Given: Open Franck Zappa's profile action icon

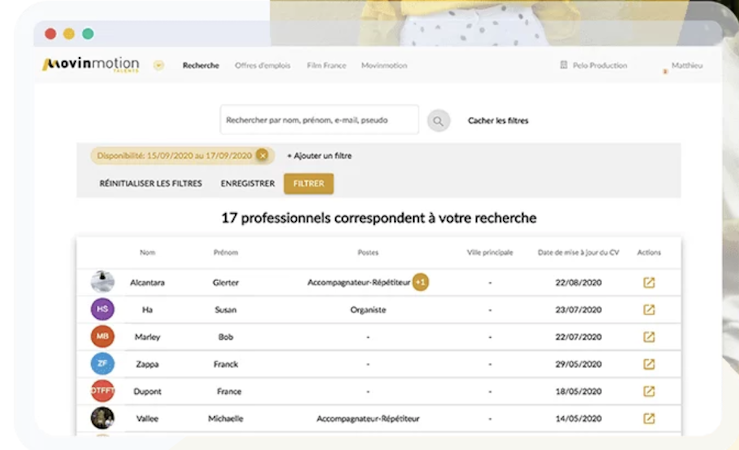Looking at the screenshot, I should 649,364.
